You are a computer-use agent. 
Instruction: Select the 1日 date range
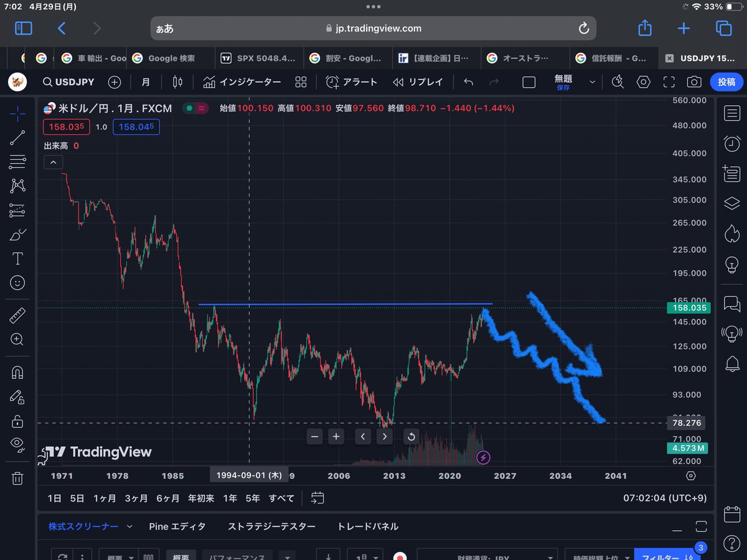(55, 498)
